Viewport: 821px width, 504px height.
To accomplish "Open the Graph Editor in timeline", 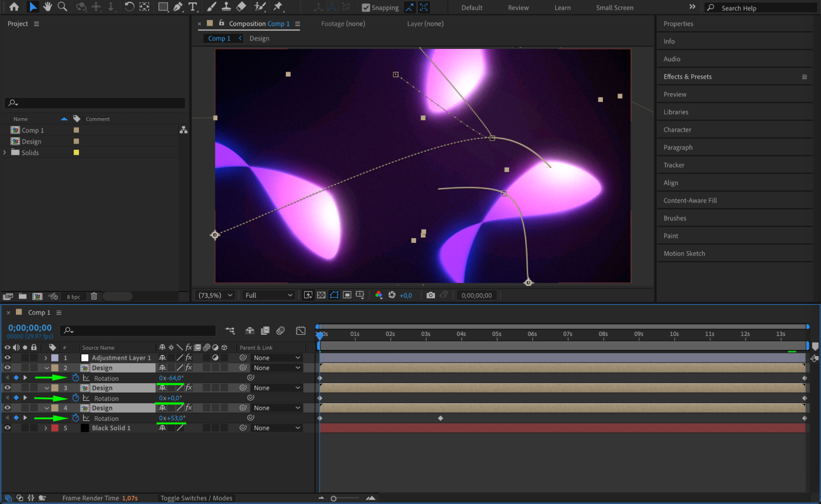I will 301,330.
